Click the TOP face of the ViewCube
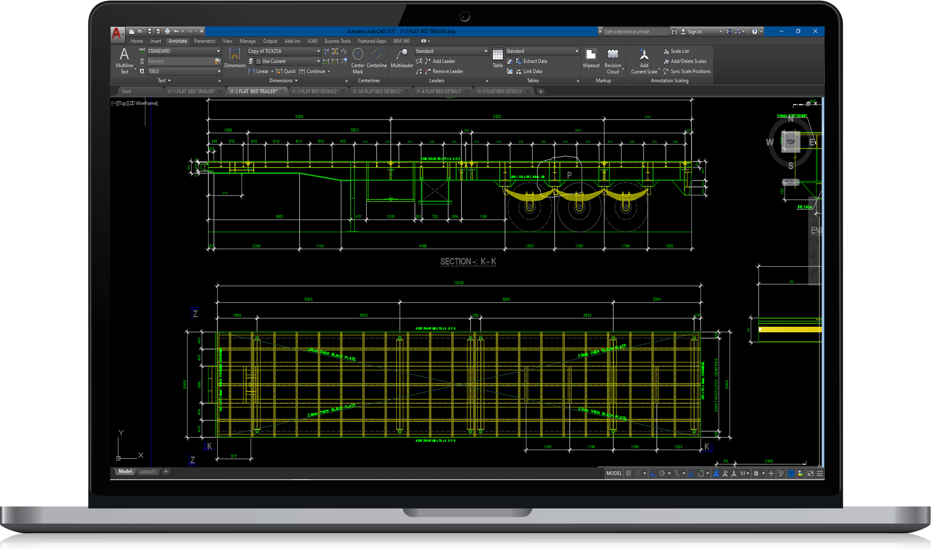The image size is (931, 560). coord(791,142)
